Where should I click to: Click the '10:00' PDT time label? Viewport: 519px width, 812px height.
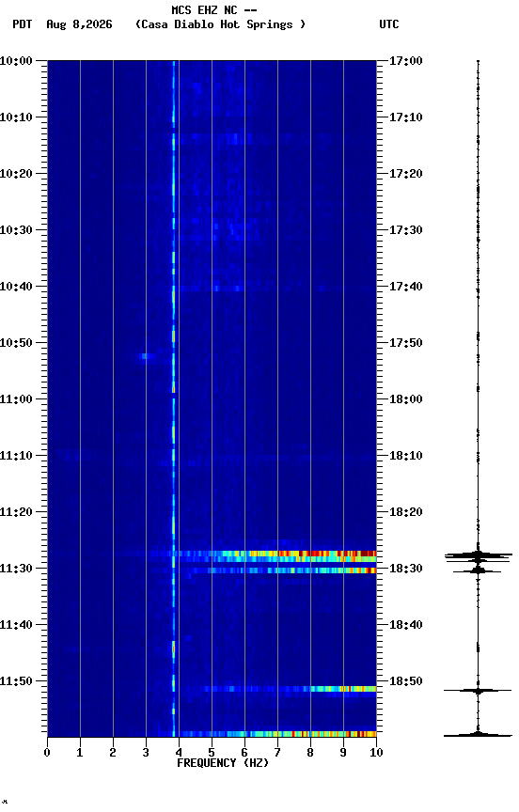tap(16, 61)
